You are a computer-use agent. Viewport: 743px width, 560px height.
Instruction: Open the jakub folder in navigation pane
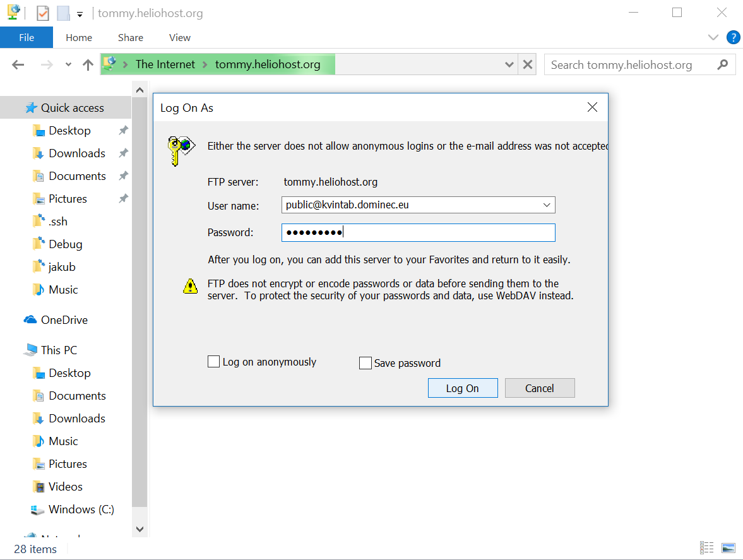(62, 266)
